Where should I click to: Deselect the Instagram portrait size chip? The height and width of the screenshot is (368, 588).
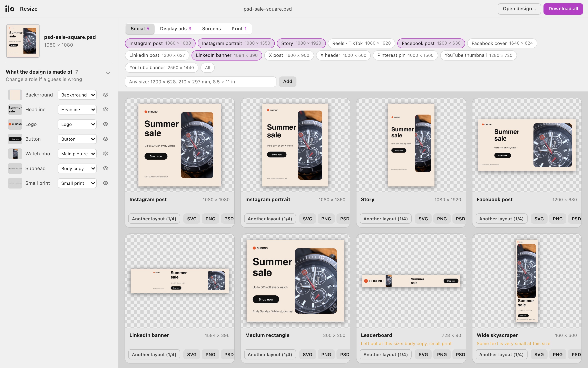pos(236,43)
